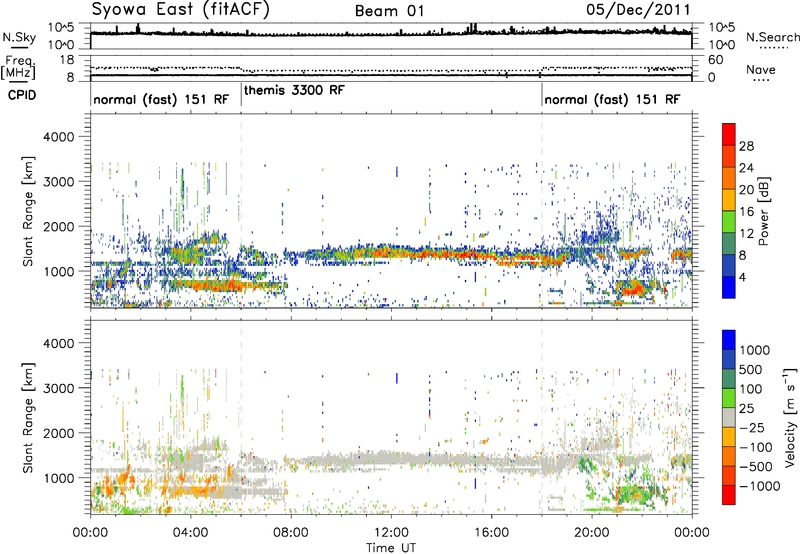Click the '3000' tick on velocity panel axis
This screenshot has width=800, height=554.
pyautogui.click(x=58, y=388)
